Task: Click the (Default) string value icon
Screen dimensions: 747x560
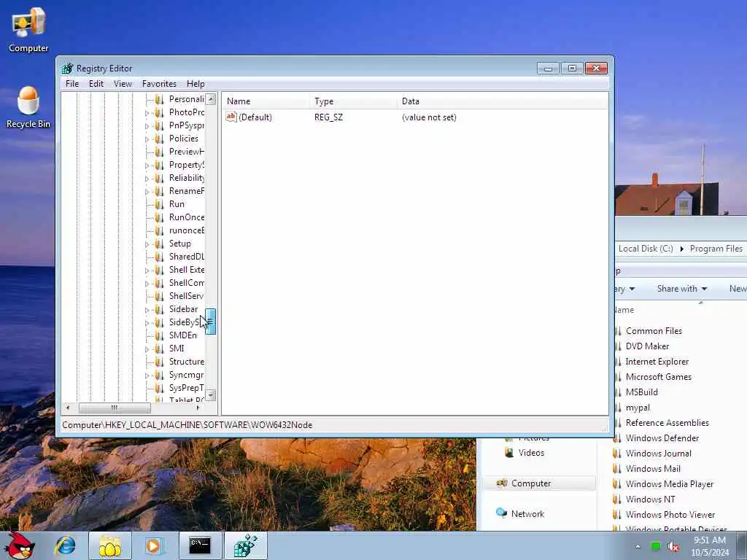Action: pyautogui.click(x=231, y=117)
